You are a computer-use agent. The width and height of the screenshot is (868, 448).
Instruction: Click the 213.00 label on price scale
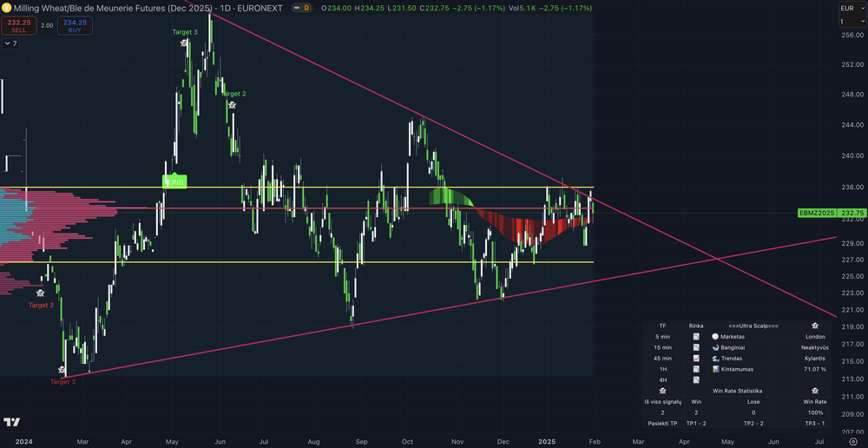[x=852, y=379]
